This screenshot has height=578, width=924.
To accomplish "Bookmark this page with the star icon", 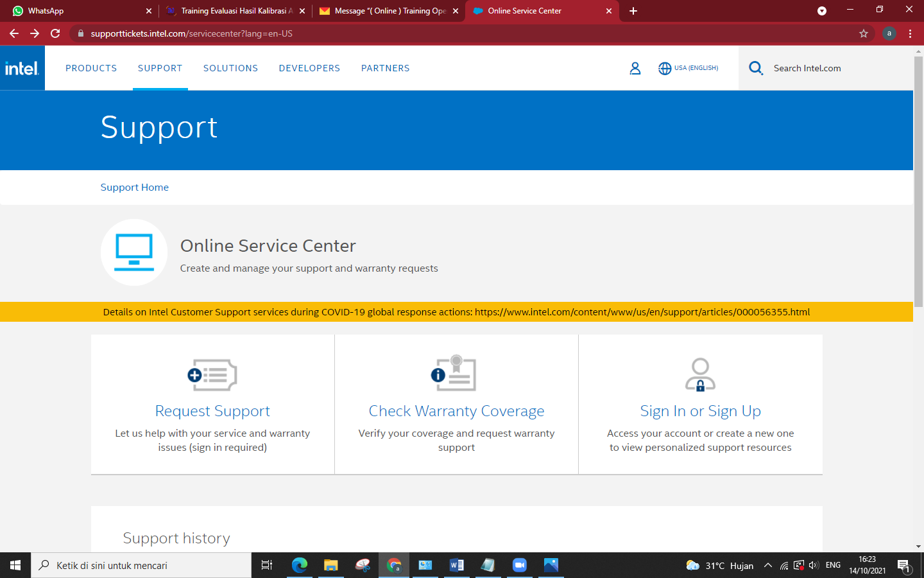I will pos(864,33).
